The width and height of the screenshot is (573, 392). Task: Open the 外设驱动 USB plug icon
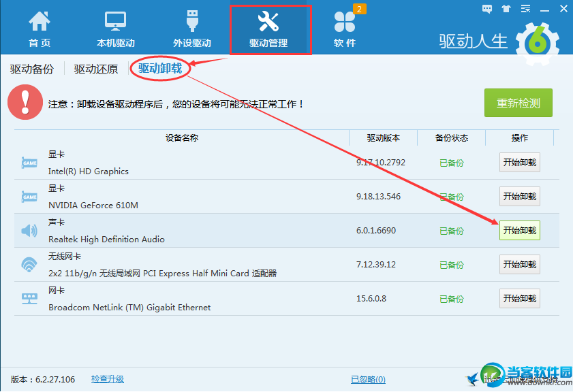(192, 21)
